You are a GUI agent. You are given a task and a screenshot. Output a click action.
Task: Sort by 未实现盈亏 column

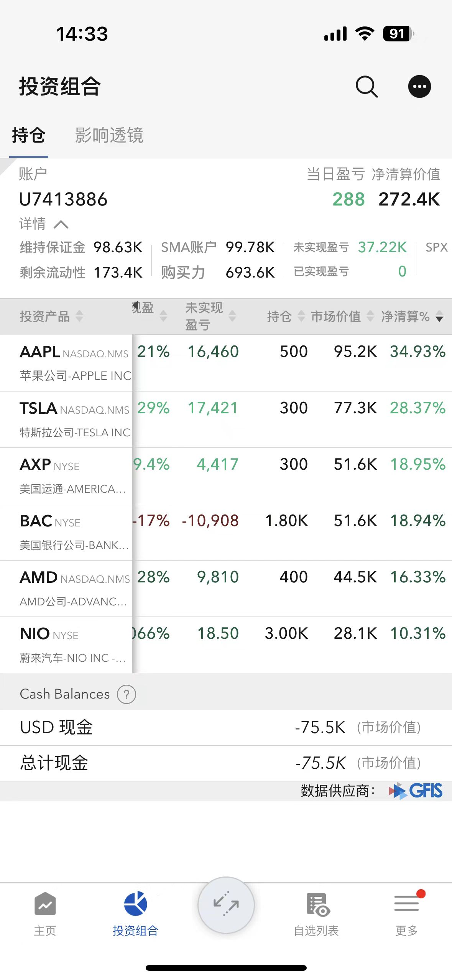click(210, 316)
